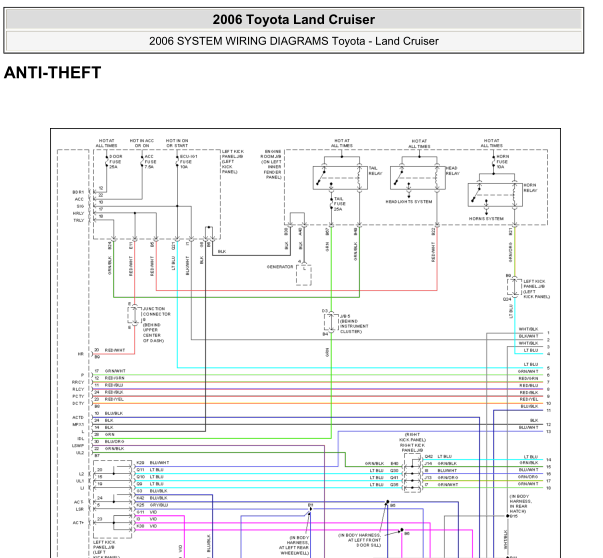603x558 pixels.
Task: Click the GRY/BLU wire label at K25
Action: pos(159,505)
